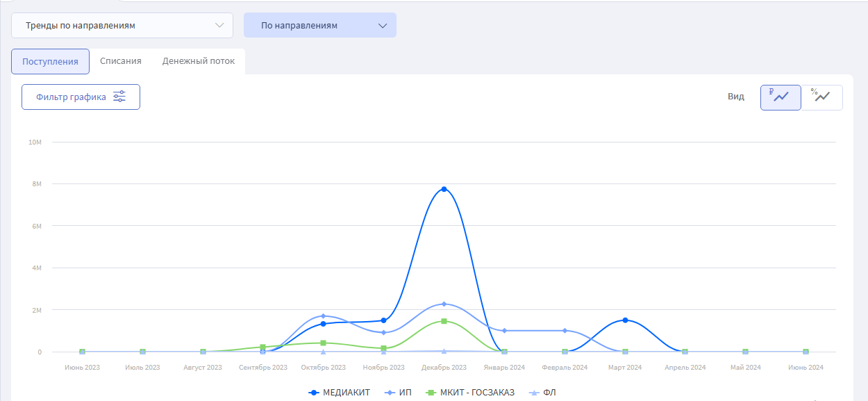Switch to the Списания tab
The width and height of the screenshot is (868, 401).
point(121,61)
